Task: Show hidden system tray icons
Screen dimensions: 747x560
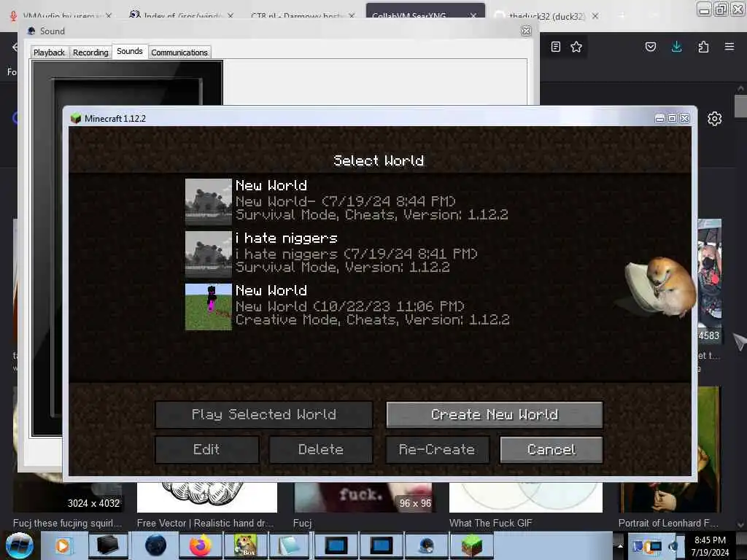Action: [620, 545]
